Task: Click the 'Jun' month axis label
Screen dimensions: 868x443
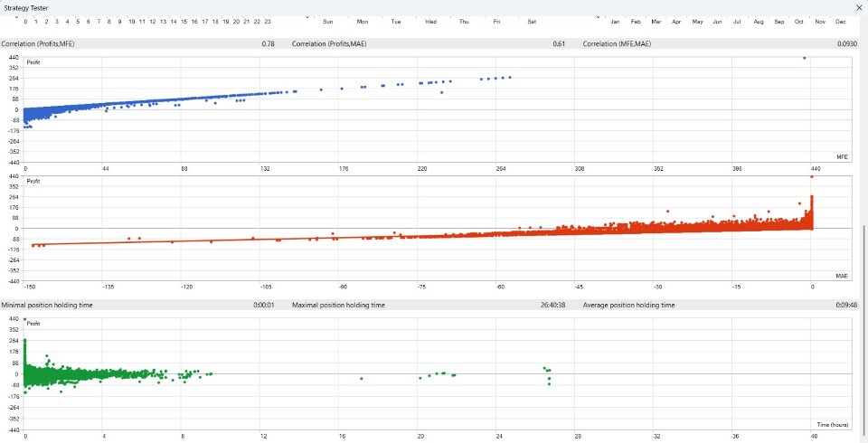Action: pos(717,22)
